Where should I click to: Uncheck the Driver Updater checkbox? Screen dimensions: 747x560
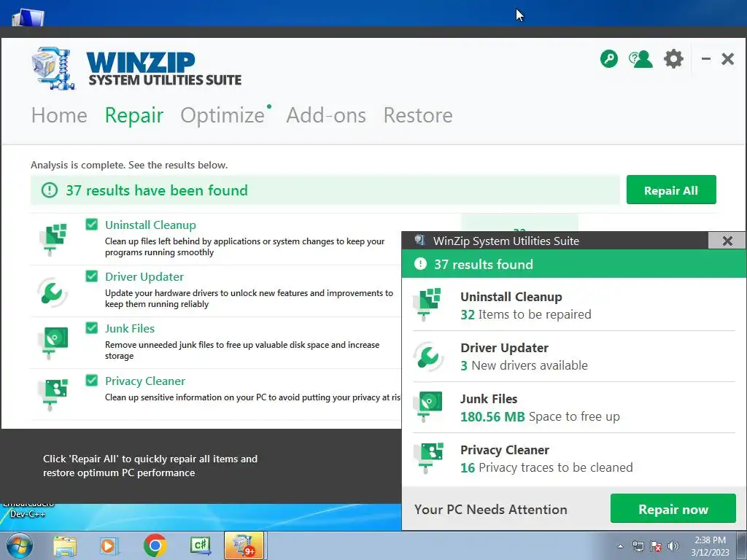[91, 276]
